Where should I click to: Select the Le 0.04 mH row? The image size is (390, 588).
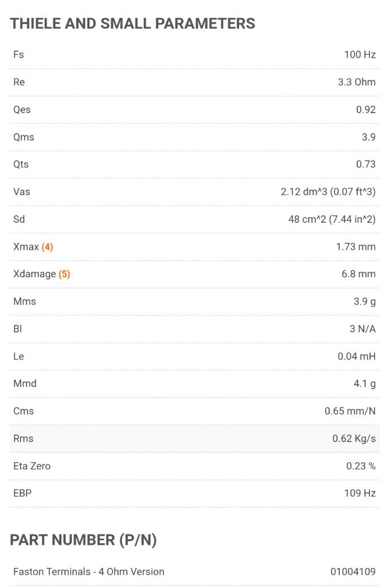tap(194, 356)
